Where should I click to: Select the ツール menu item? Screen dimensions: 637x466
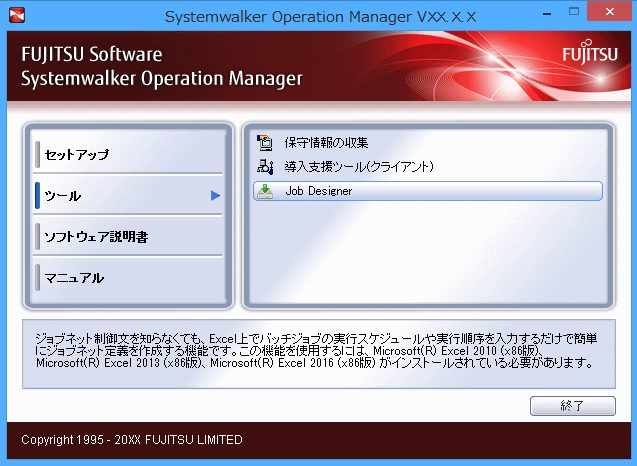coord(128,196)
